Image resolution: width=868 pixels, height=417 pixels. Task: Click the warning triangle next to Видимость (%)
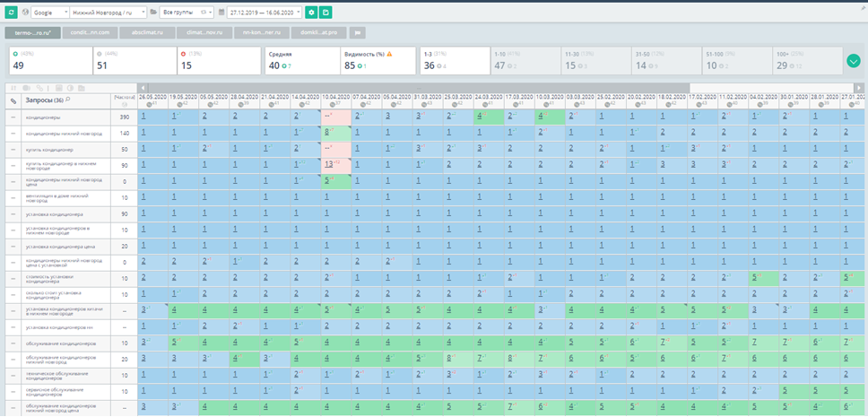[389, 55]
